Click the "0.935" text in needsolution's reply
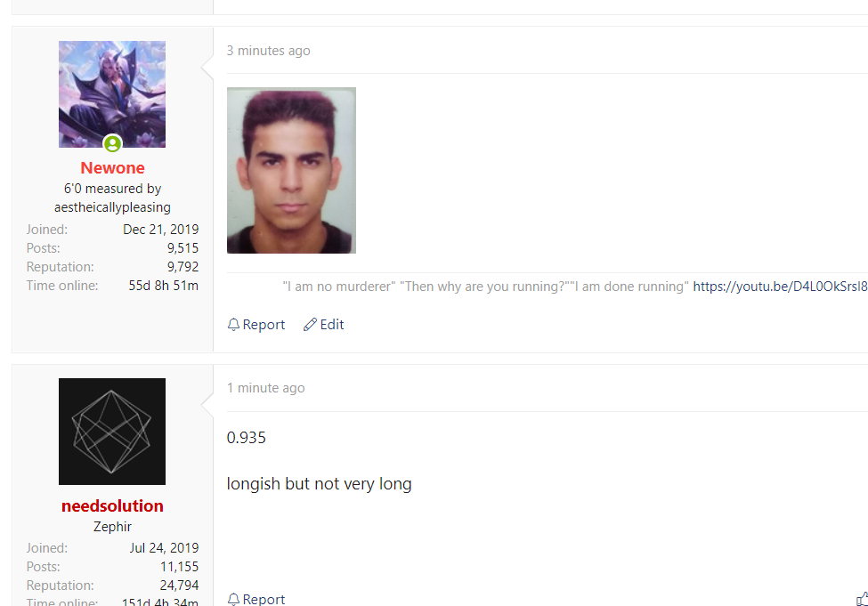Viewport: 868px width, 606px height. 247,438
